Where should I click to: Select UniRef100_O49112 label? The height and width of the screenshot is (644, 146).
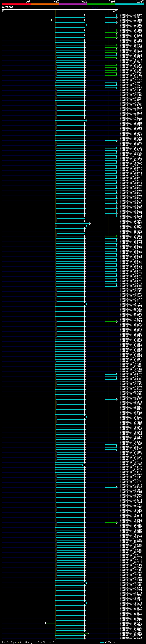coord(131,236)
